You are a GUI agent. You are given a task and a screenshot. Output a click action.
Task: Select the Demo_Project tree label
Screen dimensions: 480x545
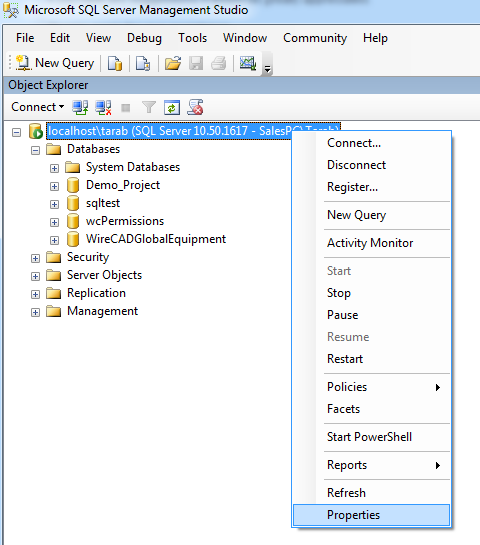[x=123, y=185]
